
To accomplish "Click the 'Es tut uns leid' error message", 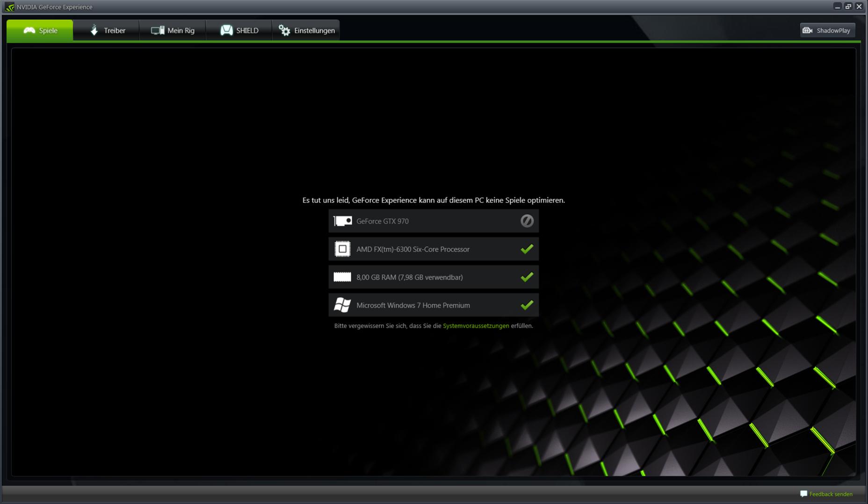I will tap(434, 200).
